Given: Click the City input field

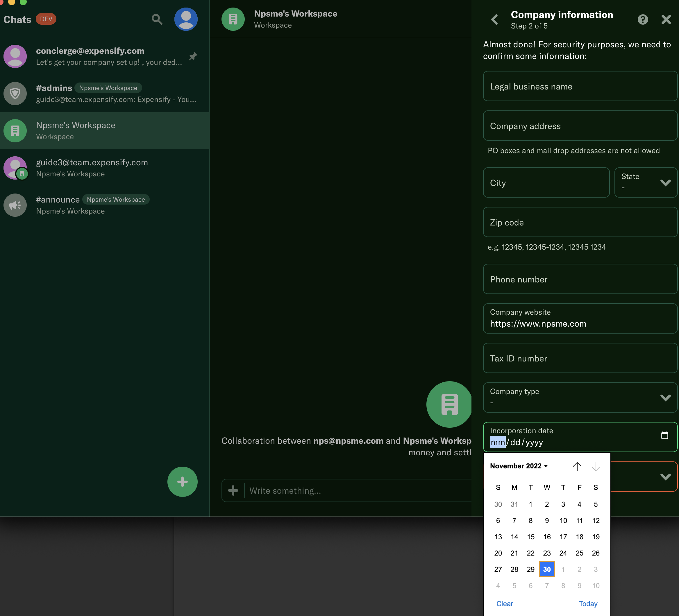Looking at the screenshot, I should [x=546, y=182].
